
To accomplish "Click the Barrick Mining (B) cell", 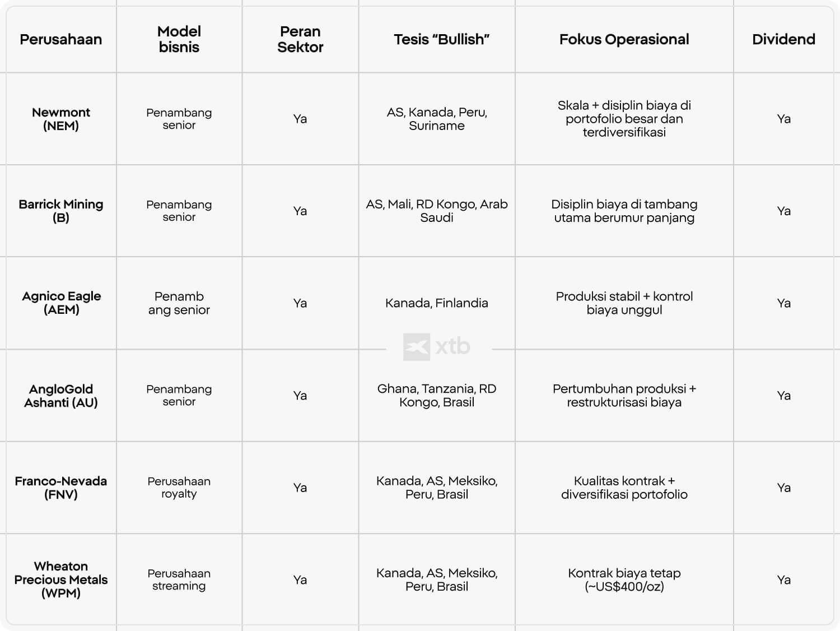I will pyautogui.click(x=61, y=211).
